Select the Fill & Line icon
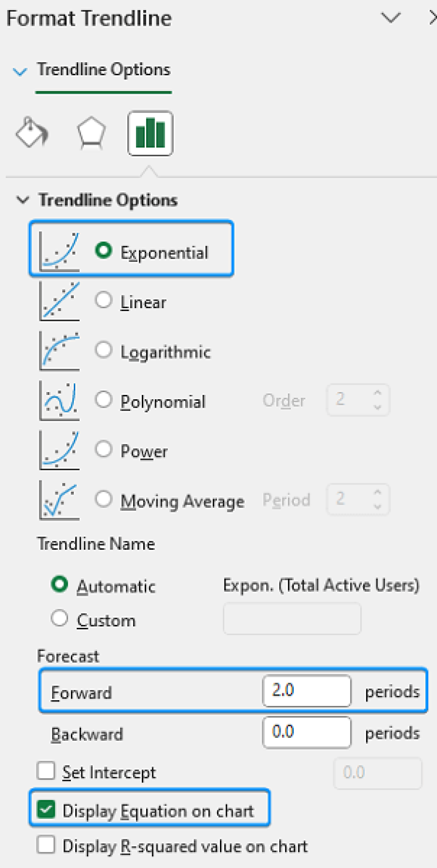 33,134
